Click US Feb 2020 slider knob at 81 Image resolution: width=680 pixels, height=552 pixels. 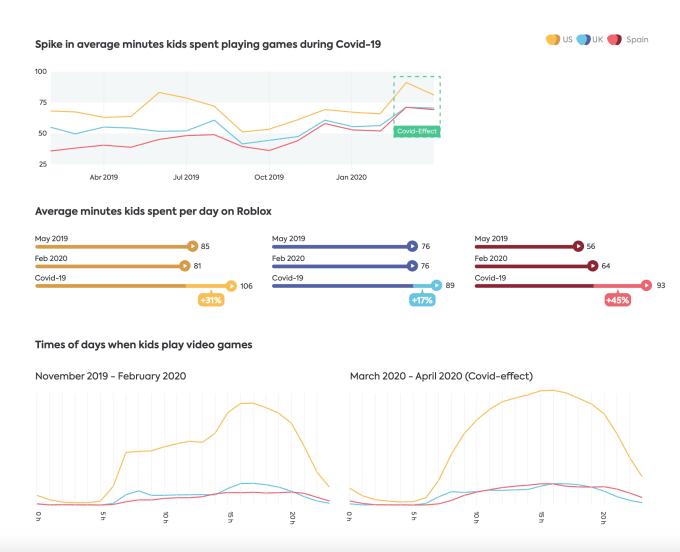[185, 266]
